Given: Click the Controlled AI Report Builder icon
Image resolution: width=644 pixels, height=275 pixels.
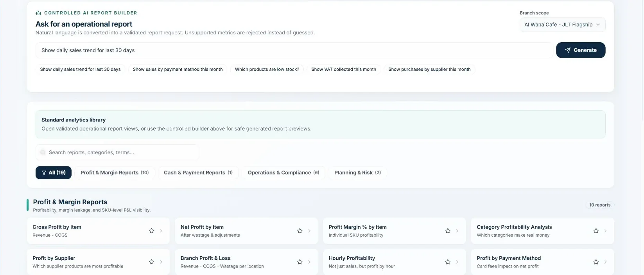Looking at the screenshot, I should (38, 13).
